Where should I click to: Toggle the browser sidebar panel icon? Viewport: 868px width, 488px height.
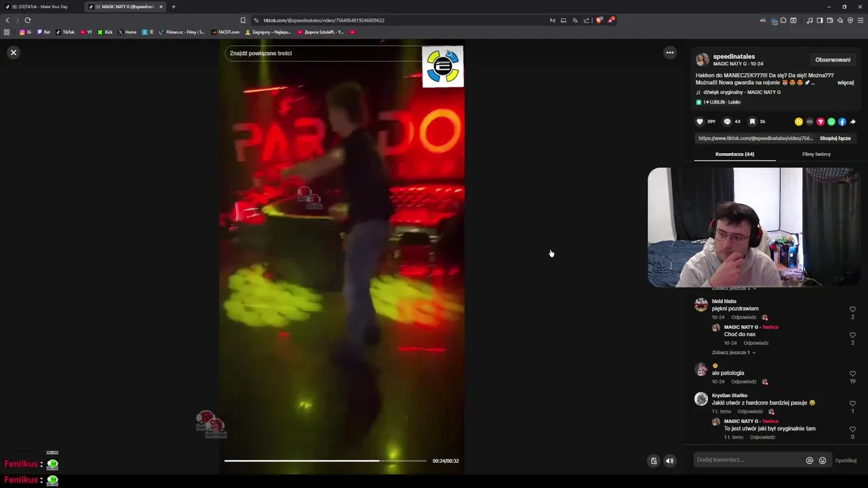click(819, 20)
